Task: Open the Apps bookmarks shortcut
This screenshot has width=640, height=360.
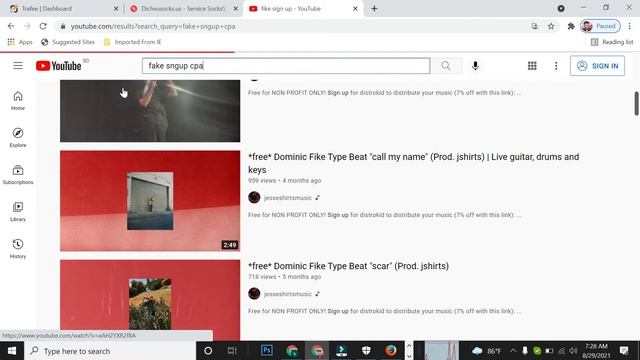Action: [20, 42]
